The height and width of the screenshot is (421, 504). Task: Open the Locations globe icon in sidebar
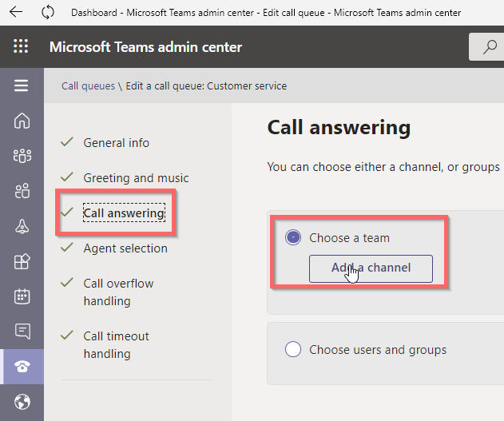22,402
